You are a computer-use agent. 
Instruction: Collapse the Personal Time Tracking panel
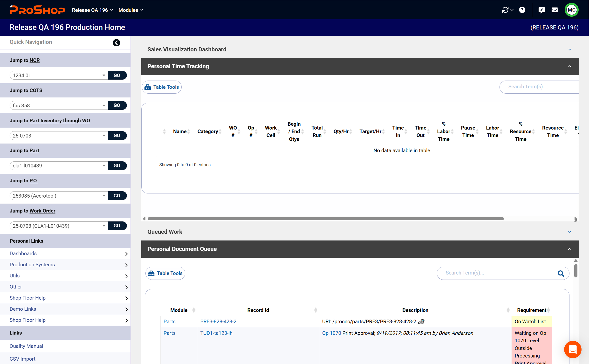point(569,66)
